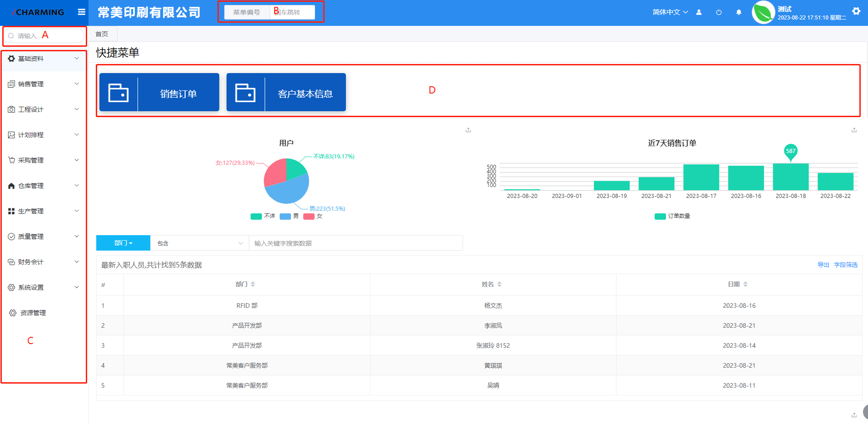Expand the 仓库管理 menu chevron

77,185
